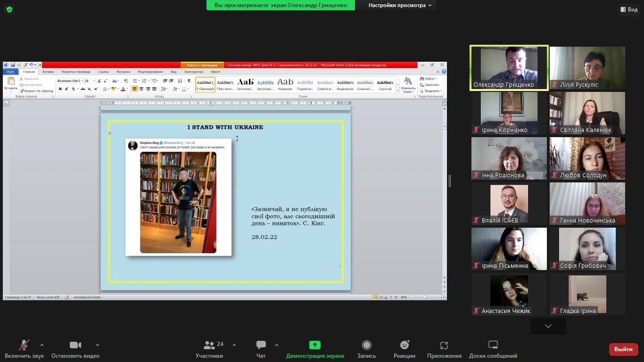Start recording with the Запись button
The width and height of the screenshot is (644, 362).
(x=366, y=349)
